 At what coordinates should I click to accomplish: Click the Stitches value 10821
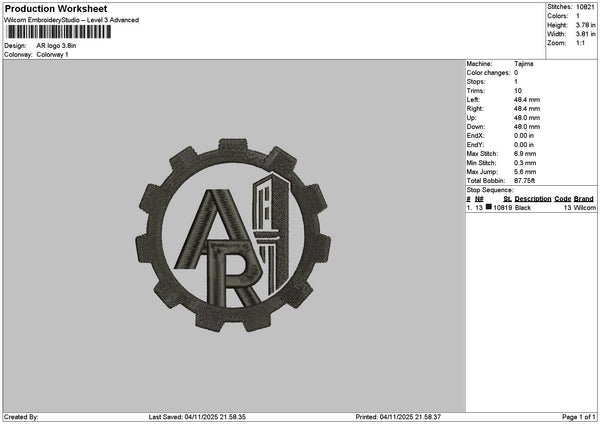585,7
